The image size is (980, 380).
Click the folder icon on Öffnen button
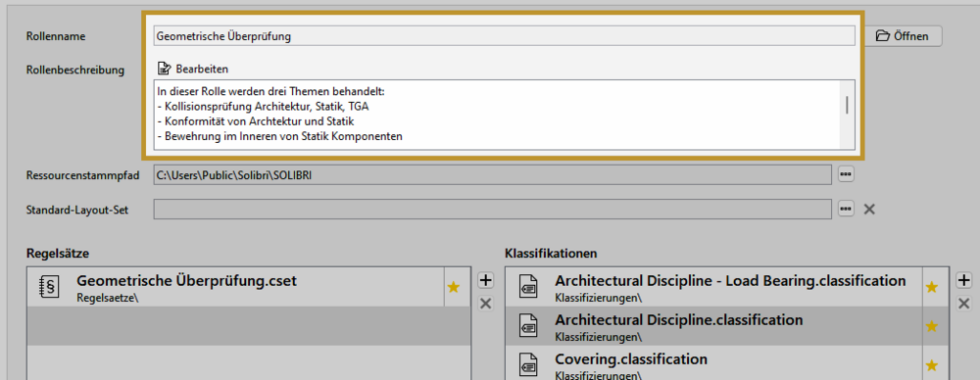click(x=882, y=36)
